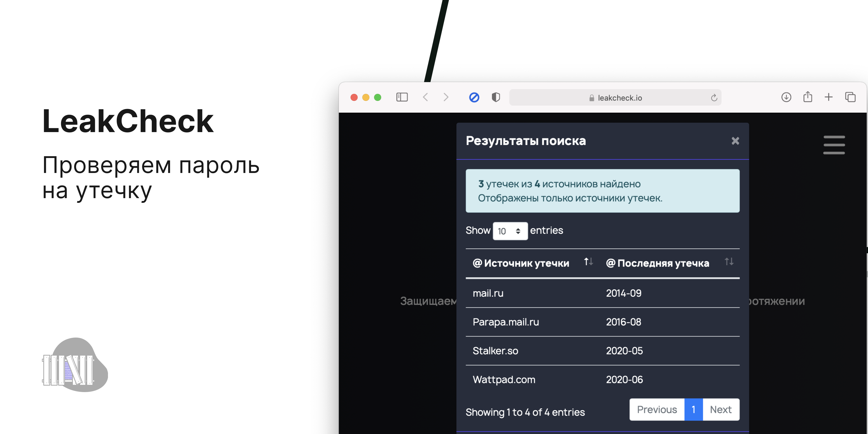Sort by Последняя утечка column arrow
Viewport: 868px width, 434px height.
tap(730, 265)
